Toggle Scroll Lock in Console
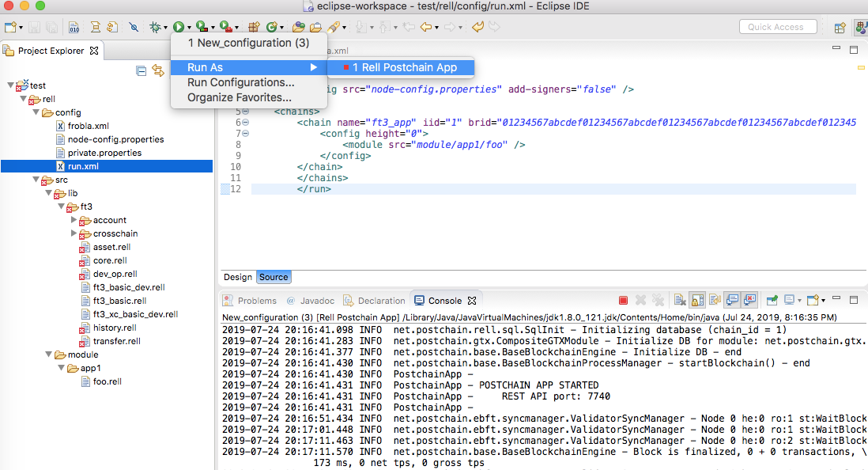The width and height of the screenshot is (868, 470). point(697,301)
